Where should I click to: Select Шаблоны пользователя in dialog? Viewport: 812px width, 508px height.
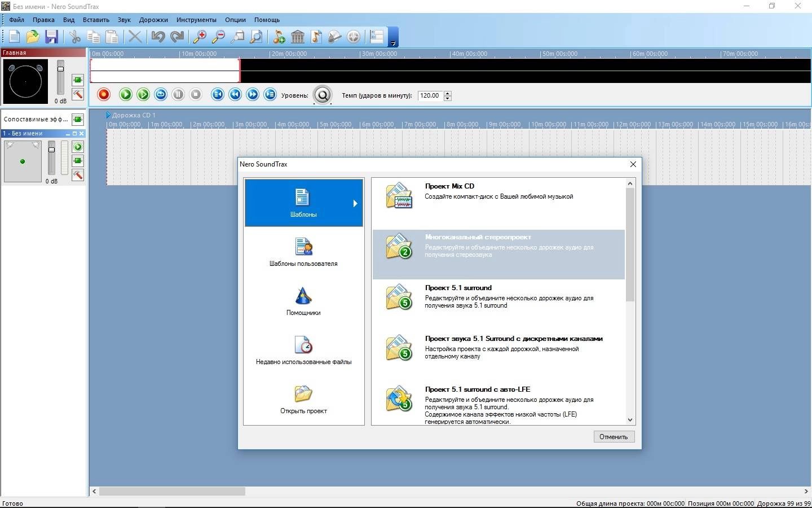(x=303, y=252)
